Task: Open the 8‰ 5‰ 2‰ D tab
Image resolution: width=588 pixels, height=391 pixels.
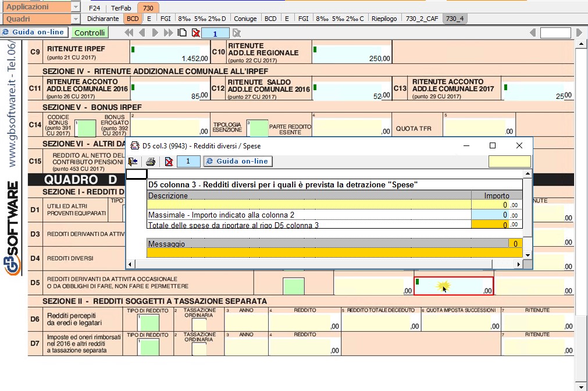Action: [202, 19]
